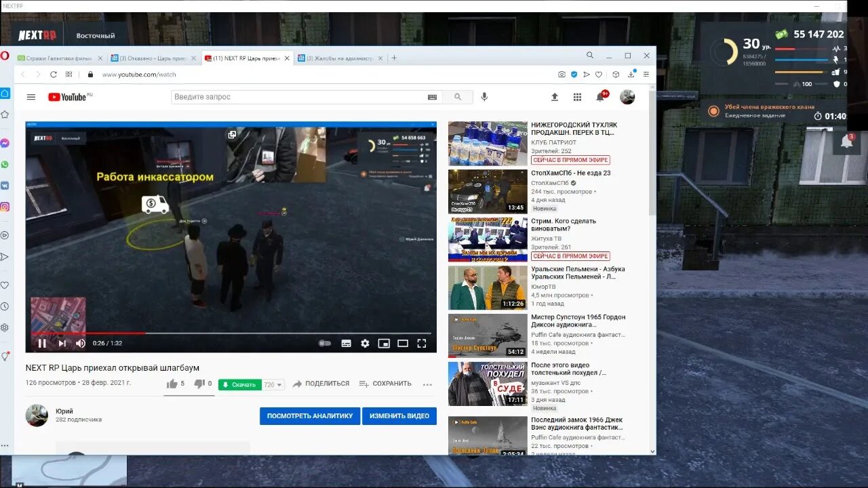Click game notification bell in NEXT RP

click(x=846, y=141)
